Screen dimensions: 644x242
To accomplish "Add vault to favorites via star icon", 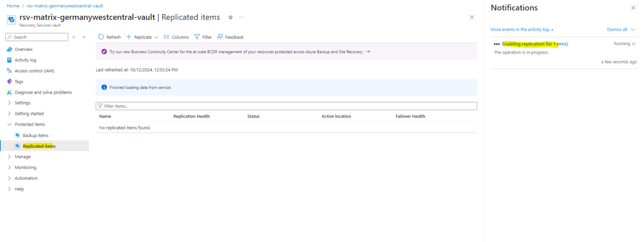I will [230, 17].
